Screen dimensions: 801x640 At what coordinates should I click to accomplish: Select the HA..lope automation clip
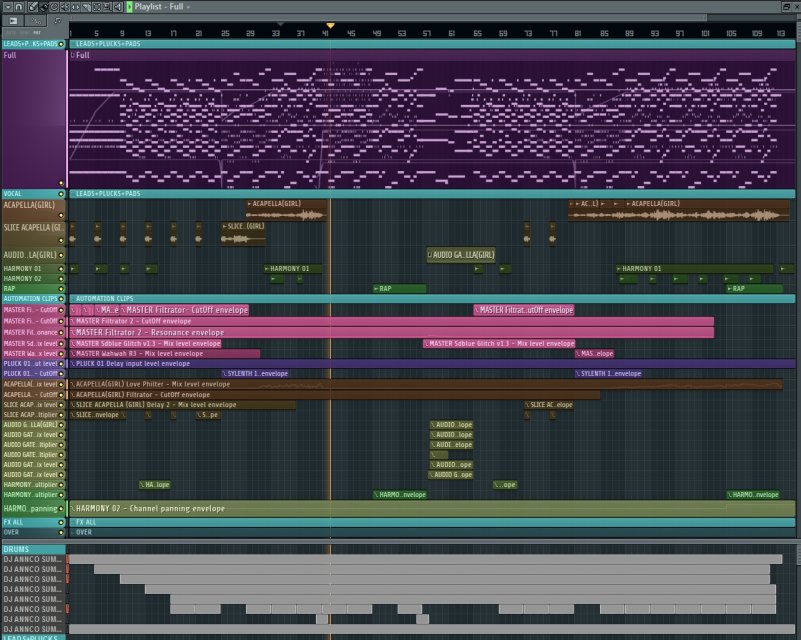[155, 485]
